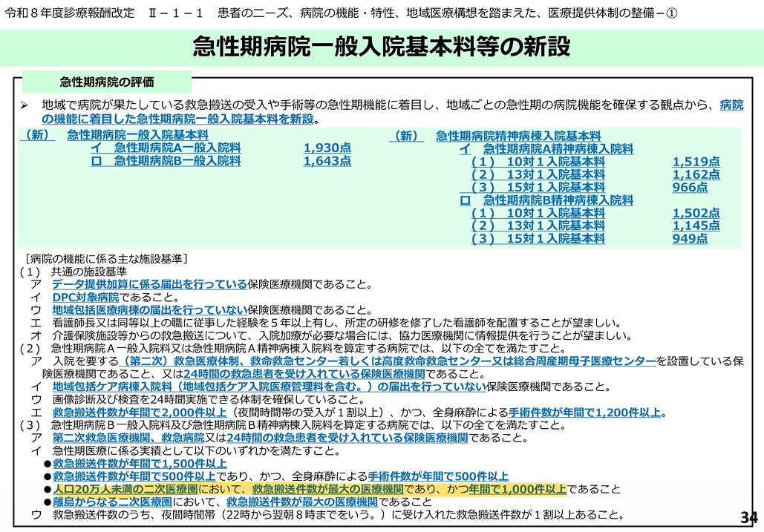Click 24時間の救急患者を受け入れている保険医療機関 under (２)
The height and width of the screenshot is (532, 764).
pos(304,374)
